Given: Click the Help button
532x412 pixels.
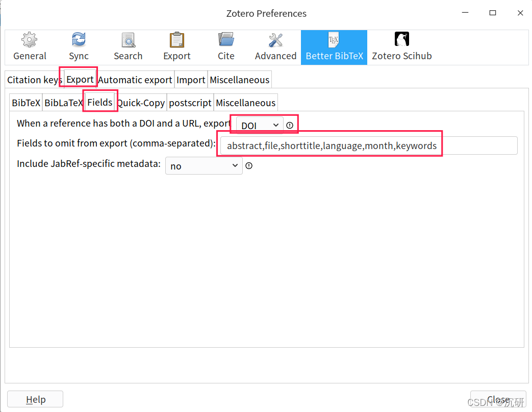Looking at the screenshot, I should [35, 399].
